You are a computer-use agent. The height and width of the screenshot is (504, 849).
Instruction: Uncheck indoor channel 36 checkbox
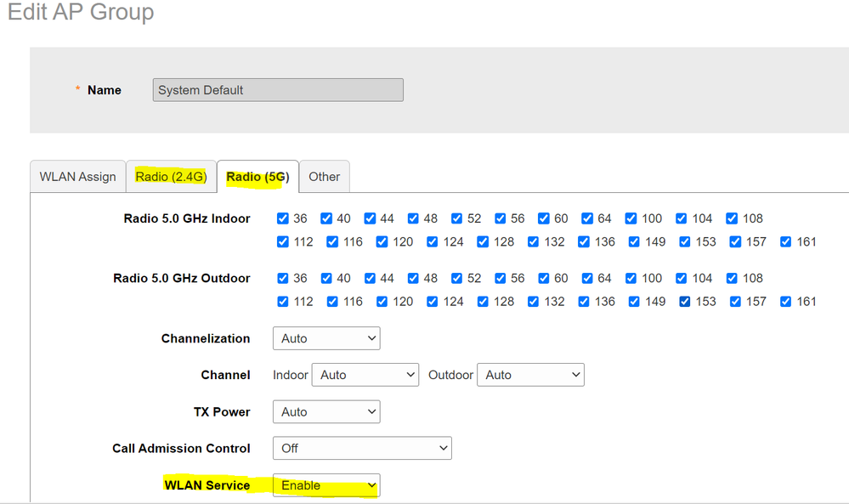point(283,218)
